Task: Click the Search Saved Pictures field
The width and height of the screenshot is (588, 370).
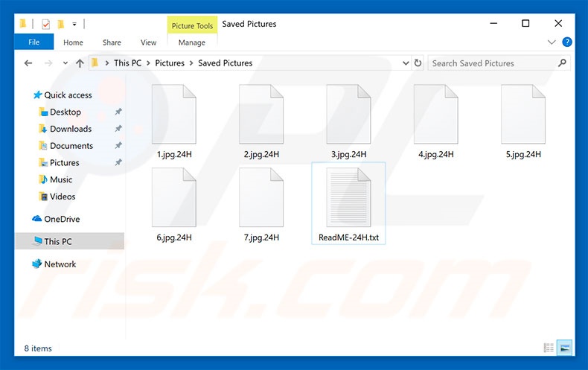Action: coord(499,63)
